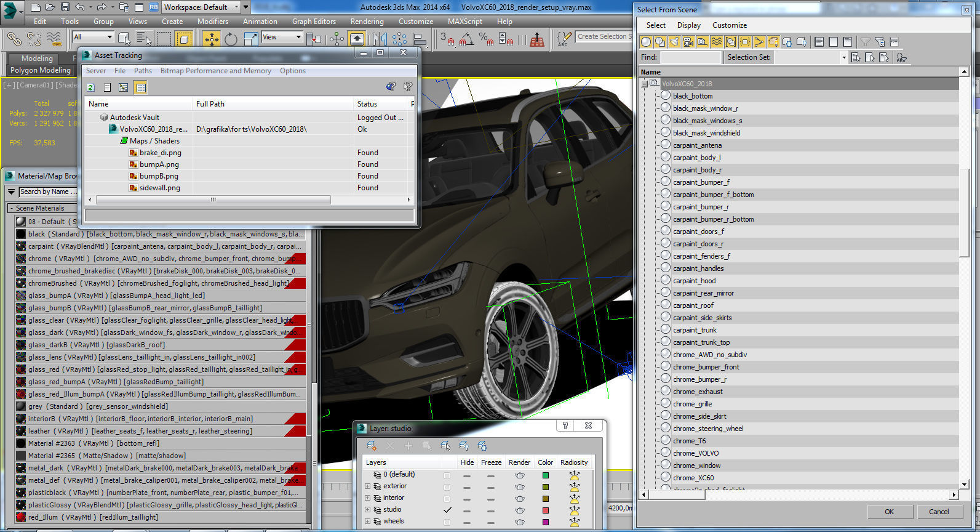Toggle Freeze for the exterior layer
Viewport: 980px width, 532px height.
point(490,487)
